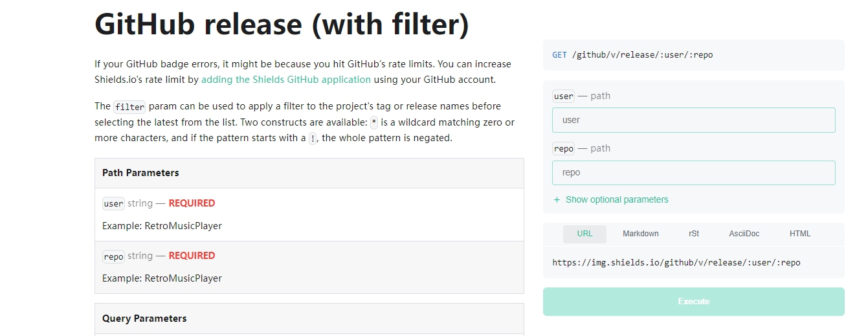Click the GET endpoint path text

coord(642,55)
